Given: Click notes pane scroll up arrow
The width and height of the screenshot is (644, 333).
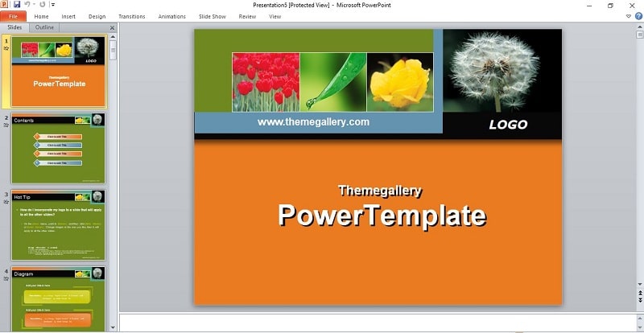Looking at the screenshot, I should click(x=640, y=318).
